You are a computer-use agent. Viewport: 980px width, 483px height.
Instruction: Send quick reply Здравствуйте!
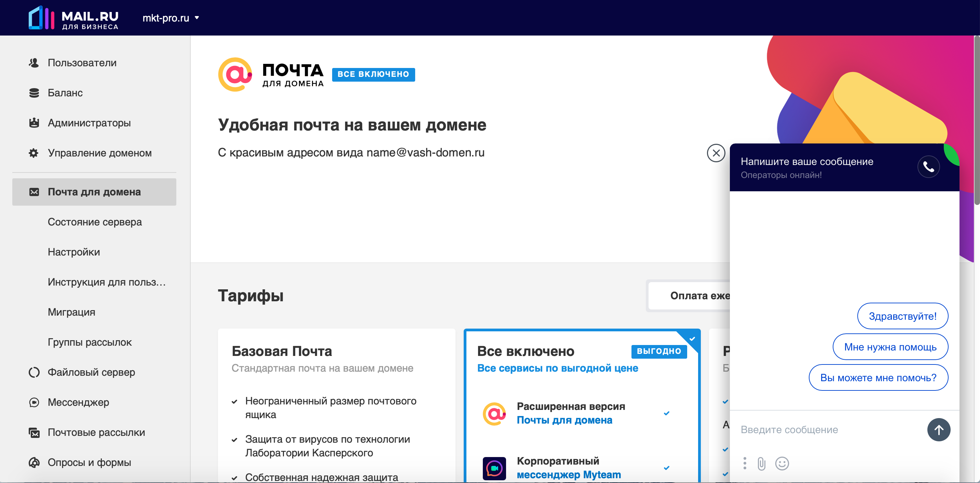coord(902,316)
